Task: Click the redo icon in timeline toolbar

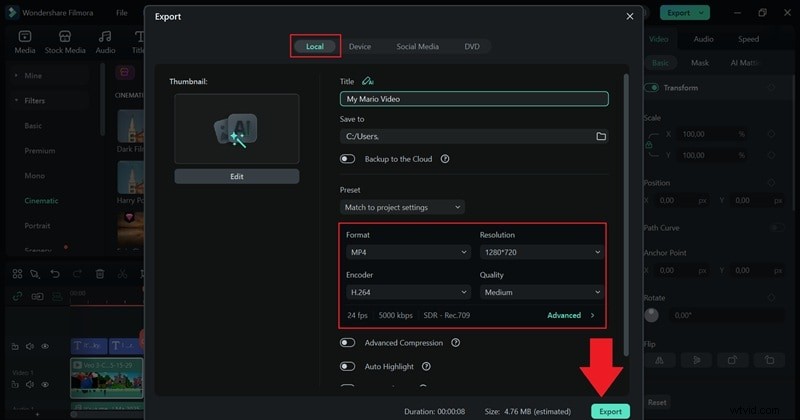Action: coord(78,274)
